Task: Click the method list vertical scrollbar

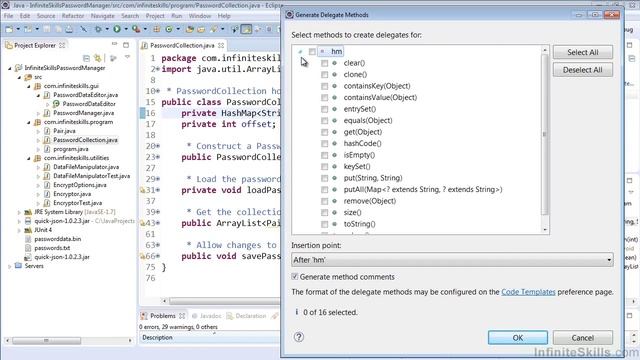Action: [x=544, y=135]
